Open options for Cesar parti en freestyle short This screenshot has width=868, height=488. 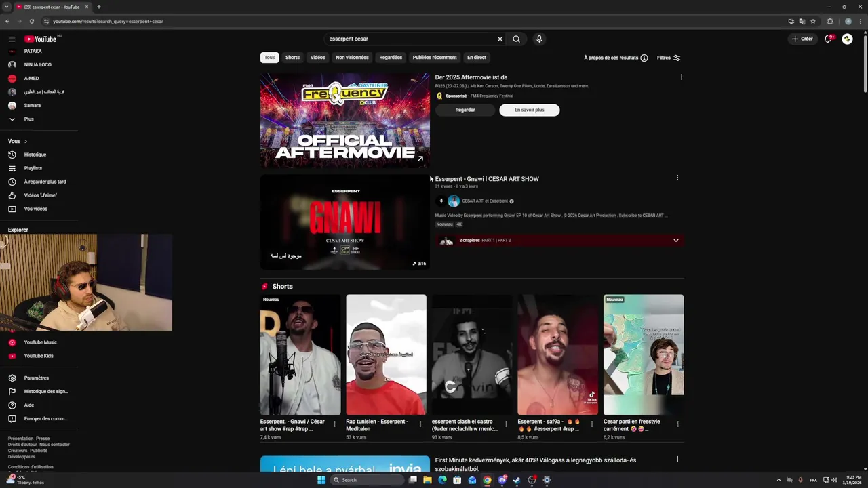[677, 424]
